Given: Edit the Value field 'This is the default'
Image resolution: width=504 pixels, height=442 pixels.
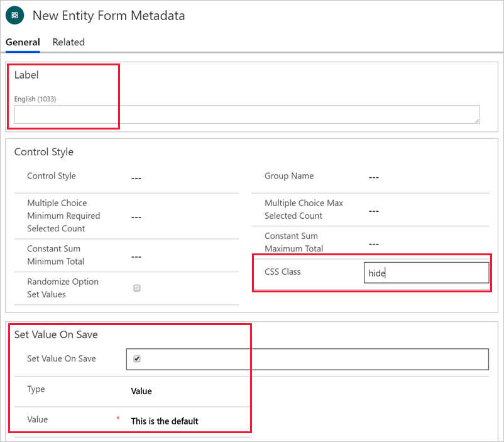Looking at the screenshot, I should tap(165, 421).
